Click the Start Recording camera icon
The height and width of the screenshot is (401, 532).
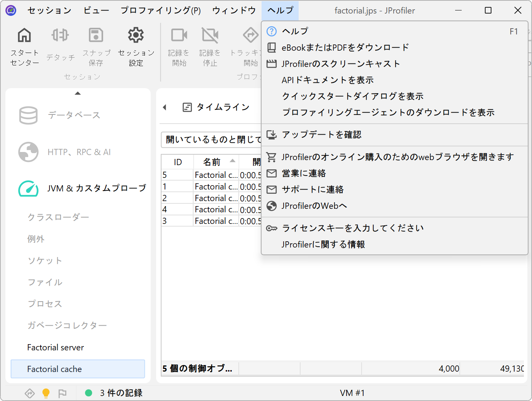point(179,36)
